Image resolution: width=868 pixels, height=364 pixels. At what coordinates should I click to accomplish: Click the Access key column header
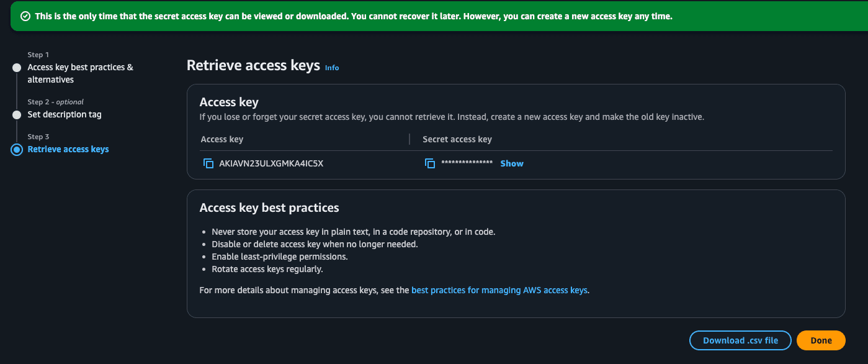(221, 139)
